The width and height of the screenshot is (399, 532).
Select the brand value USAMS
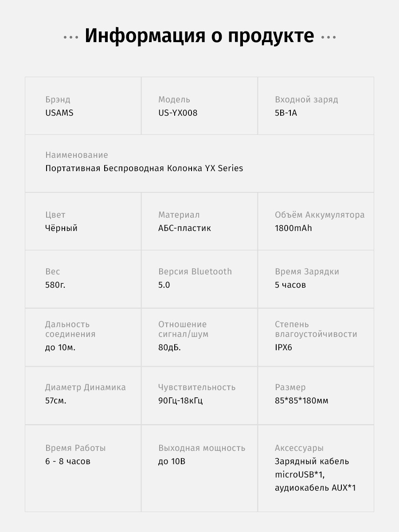(x=59, y=113)
